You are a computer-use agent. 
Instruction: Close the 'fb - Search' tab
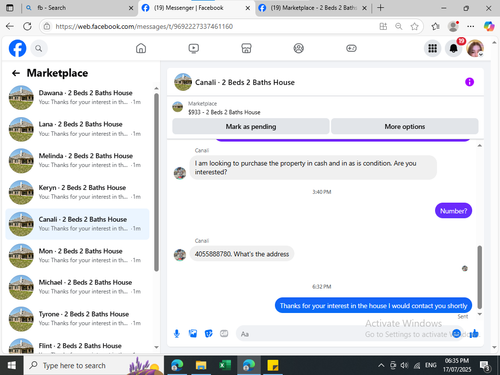coord(131,8)
